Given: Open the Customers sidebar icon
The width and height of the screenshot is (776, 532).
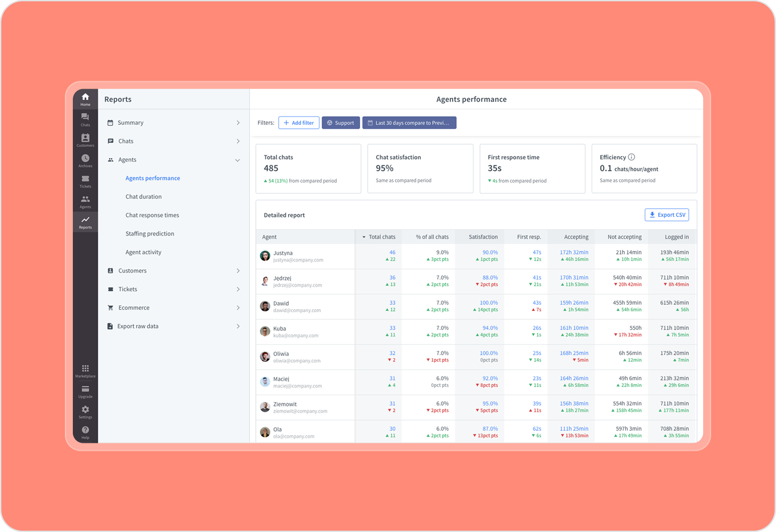Looking at the screenshot, I should point(85,140).
